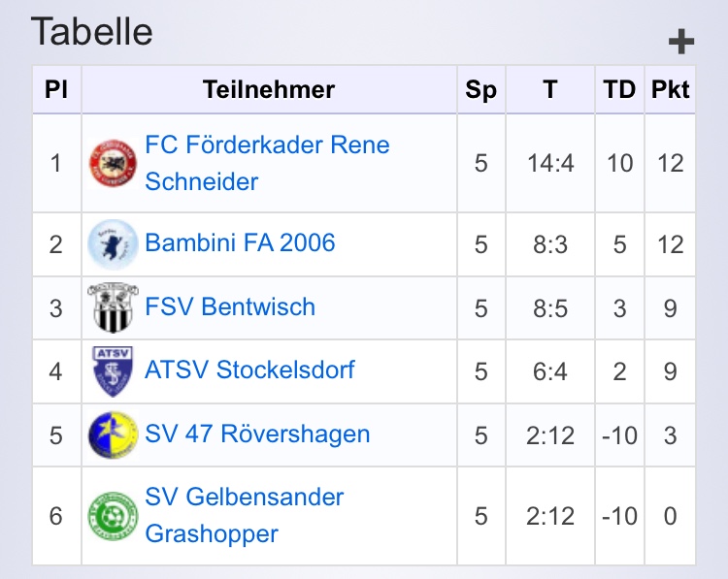Click the Bambini FA 2006 club logo
This screenshot has height=579, width=728.
(113, 243)
